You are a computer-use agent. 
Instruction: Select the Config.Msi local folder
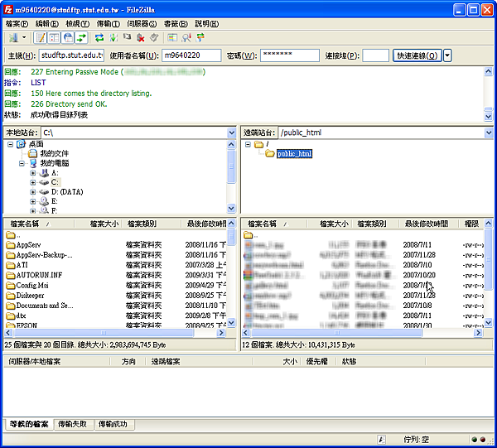click(32, 285)
